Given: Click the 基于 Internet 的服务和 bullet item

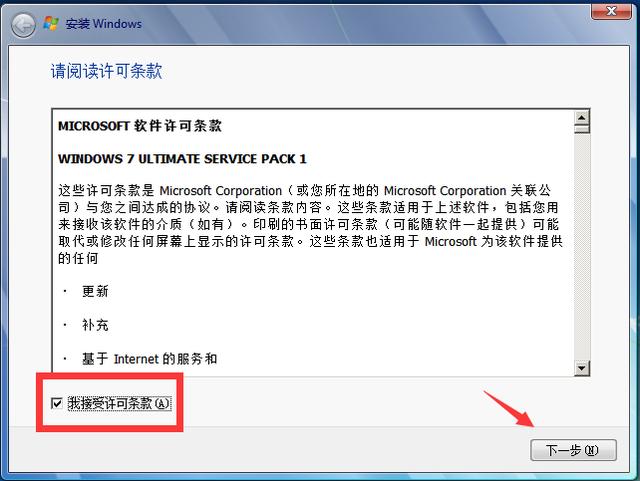Looking at the screenshot, I should point(149,359).
